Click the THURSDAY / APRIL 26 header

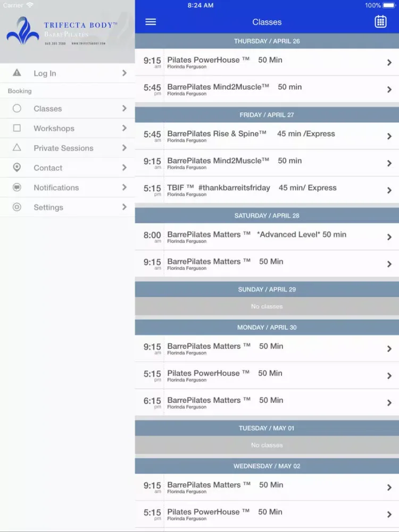click(x=267, y=41)
